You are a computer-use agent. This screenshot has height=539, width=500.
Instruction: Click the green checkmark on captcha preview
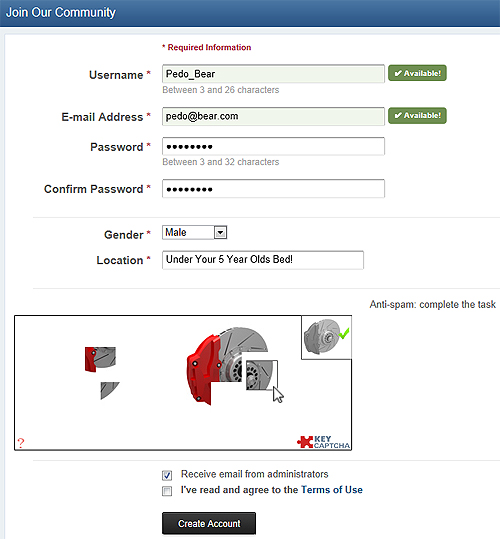click(x=344, y=333)
